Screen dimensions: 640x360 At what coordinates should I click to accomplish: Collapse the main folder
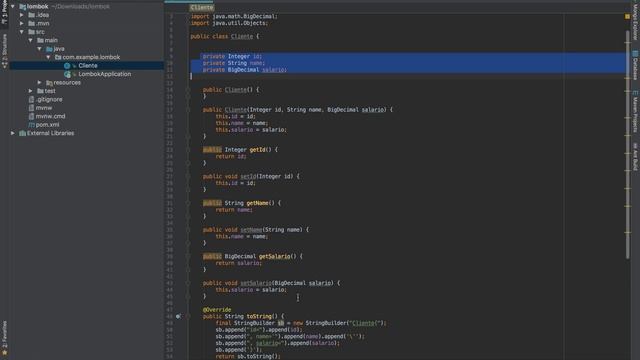(31, 40)
